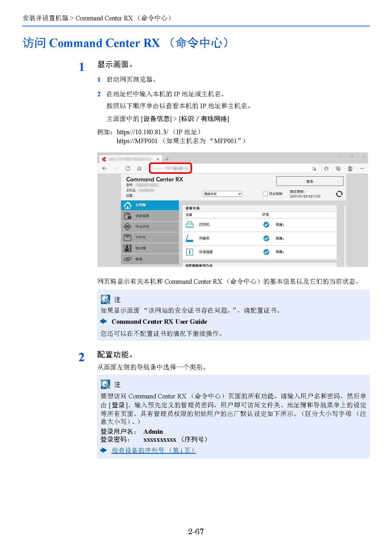The width and height of the screenshot is (392, 555).
Task: Click the 状态信息 info icon
Action: pyautogui.click(x=190, y=252)
